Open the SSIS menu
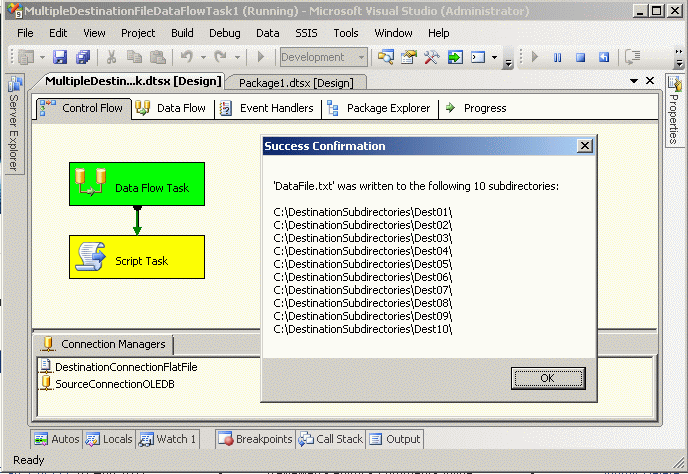The width and height of the screenshot is (688, 474). pyautogui.click(x=306, y=33)
